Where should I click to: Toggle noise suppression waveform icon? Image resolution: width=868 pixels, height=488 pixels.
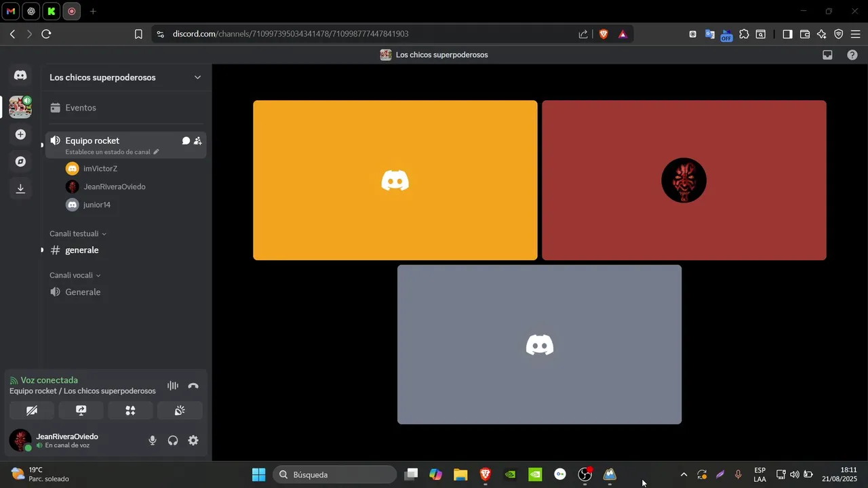173,386
